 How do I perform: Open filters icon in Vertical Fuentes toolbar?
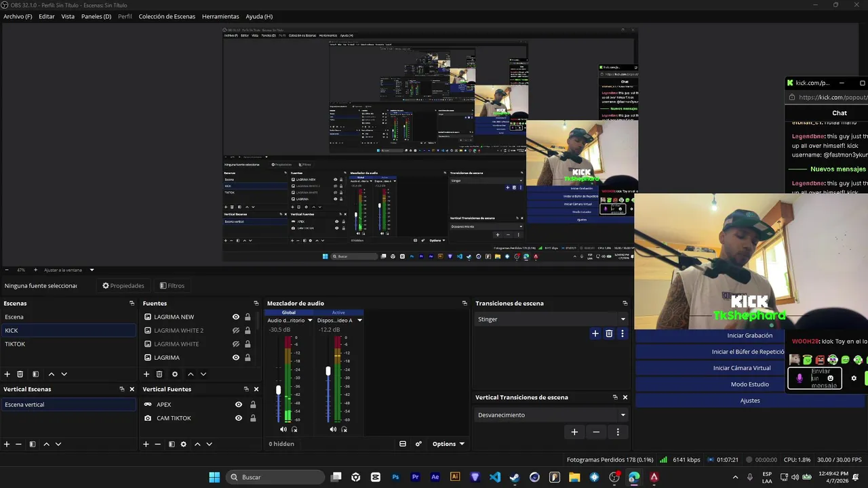(172, 445)
